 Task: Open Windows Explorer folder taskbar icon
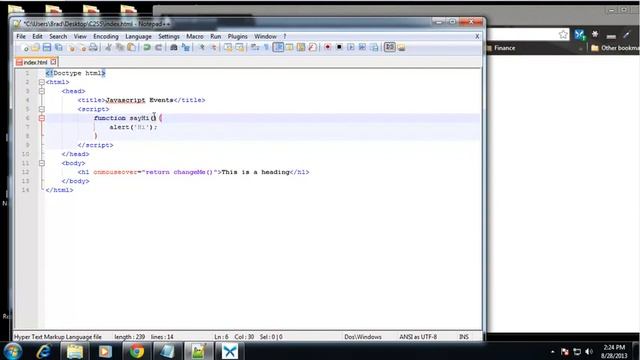click(x=75, y=351)
